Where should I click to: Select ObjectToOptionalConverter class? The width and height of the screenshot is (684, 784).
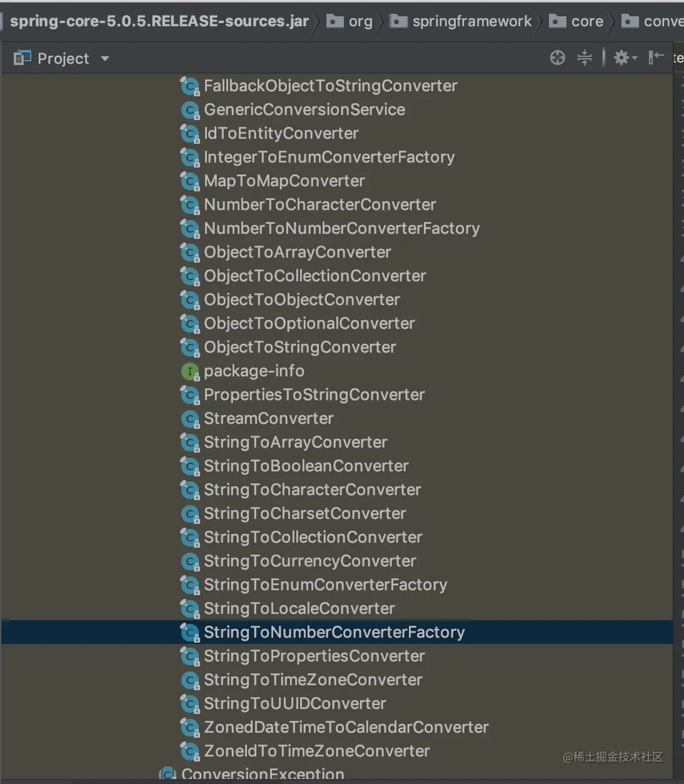click(309, 323)
